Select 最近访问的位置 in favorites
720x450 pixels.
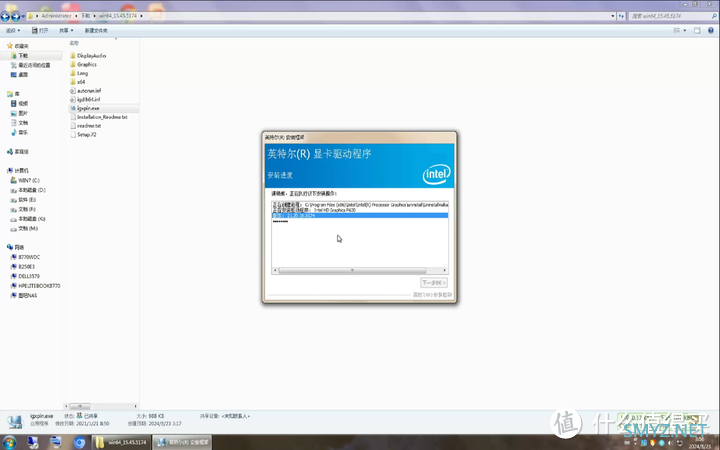(30, 65)
